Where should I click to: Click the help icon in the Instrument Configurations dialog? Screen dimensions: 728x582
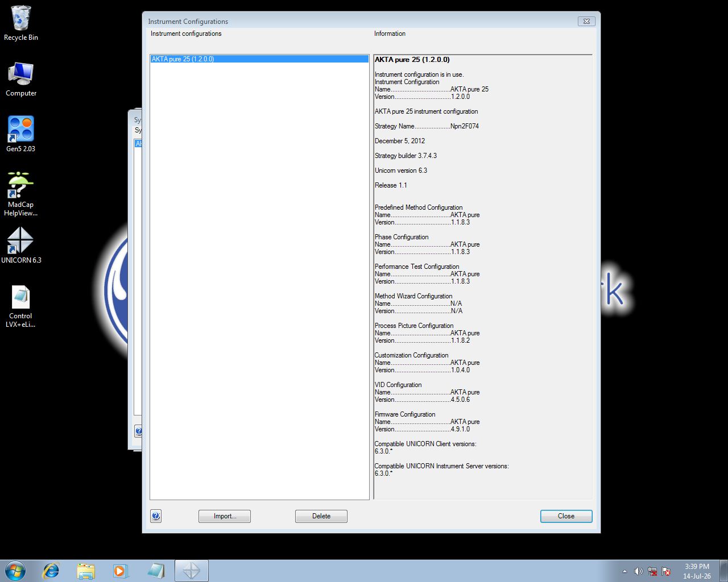[x=156, y=516]
